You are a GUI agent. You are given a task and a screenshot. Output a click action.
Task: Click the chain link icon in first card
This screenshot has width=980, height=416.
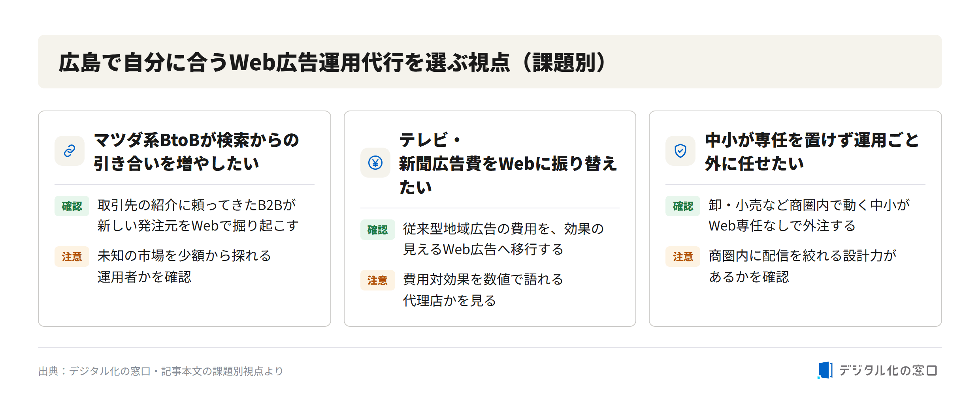click(x=70, y=151)
